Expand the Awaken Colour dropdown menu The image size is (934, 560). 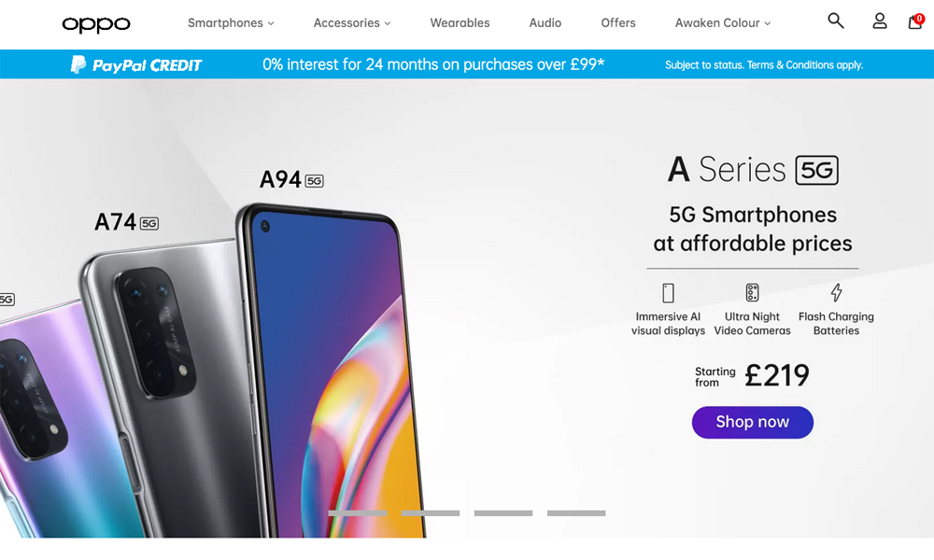point(723,23)
